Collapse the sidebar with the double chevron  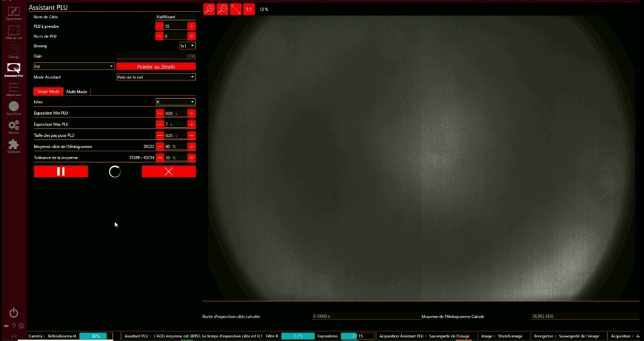(x=14, y=336)
